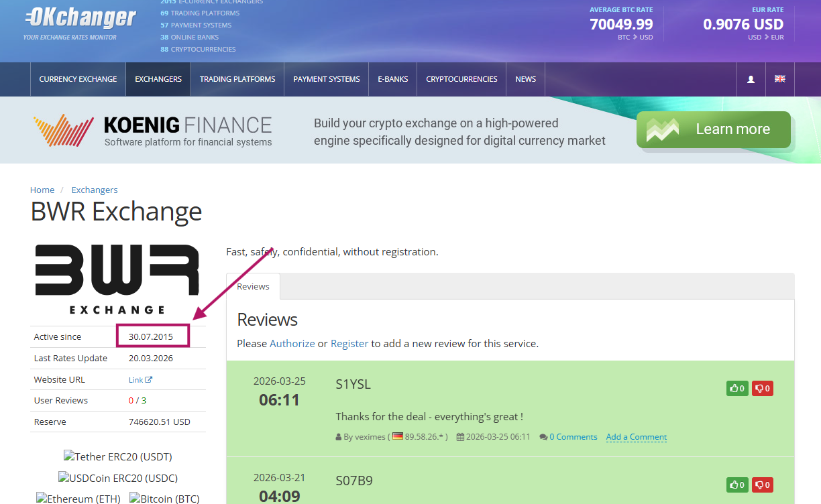Click review title S1YSL
821x504 pixels.
[x=353, y=384]
